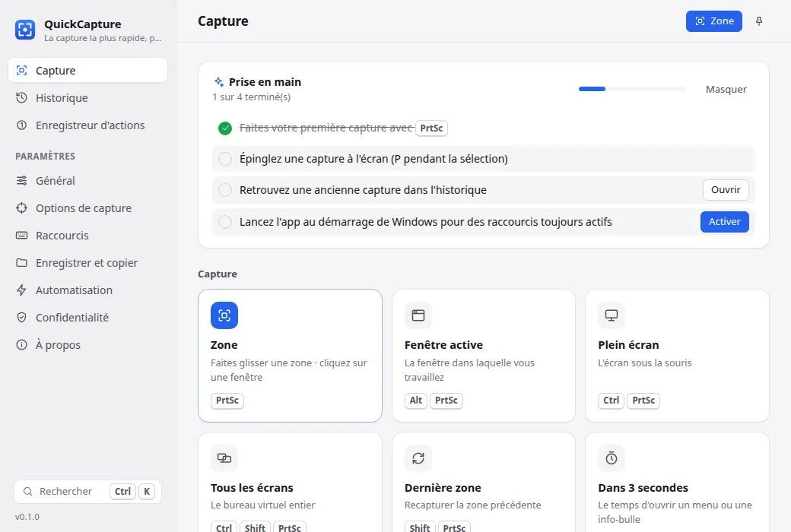Screen dimensions: 791x532
Task: Click the Confidentialité shield icon
Action: click(x=22, y=317)
